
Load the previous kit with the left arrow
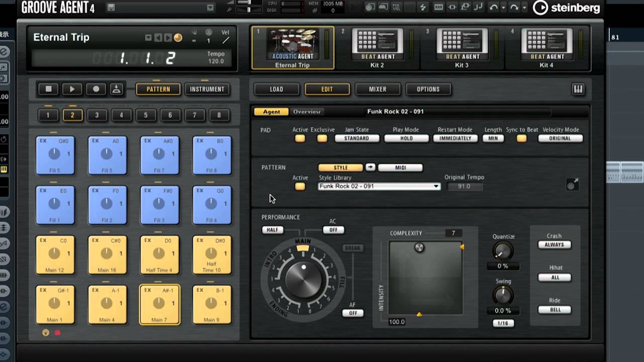click(158, 38)
